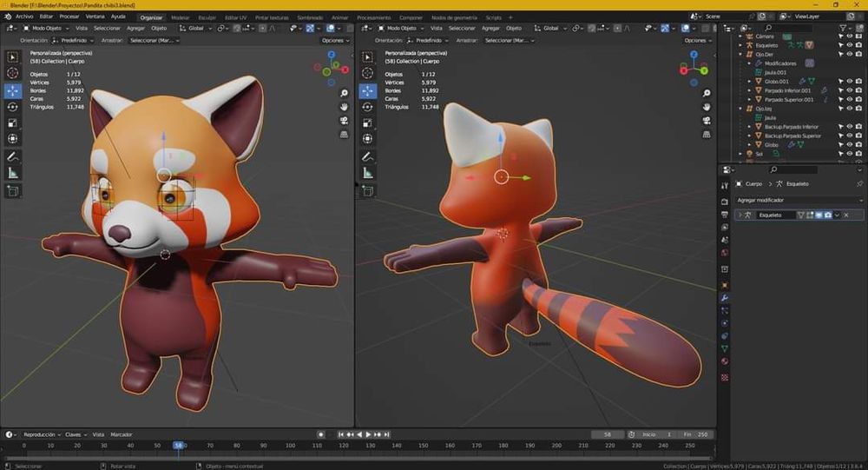Select the Cursor tool in left viewport

tap(13, 74)
